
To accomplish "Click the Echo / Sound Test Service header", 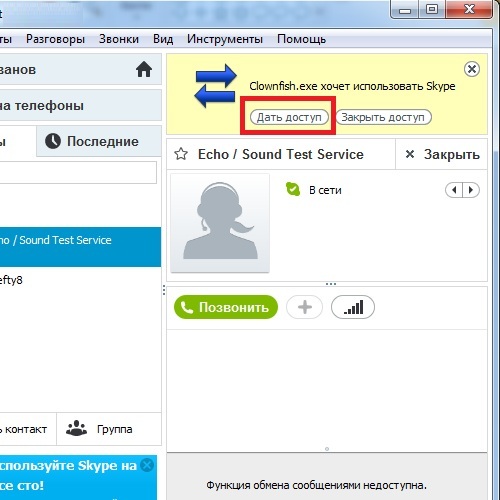I will (281, 154).
